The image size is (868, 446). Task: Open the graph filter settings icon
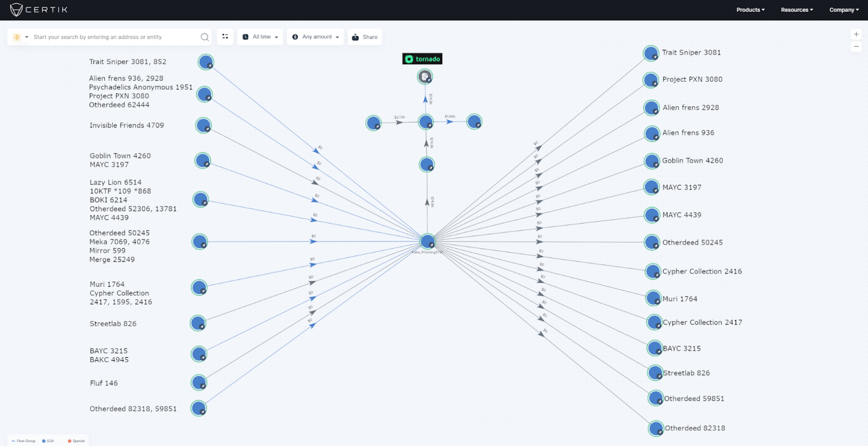pyautogui.click(x=225, y=37)
